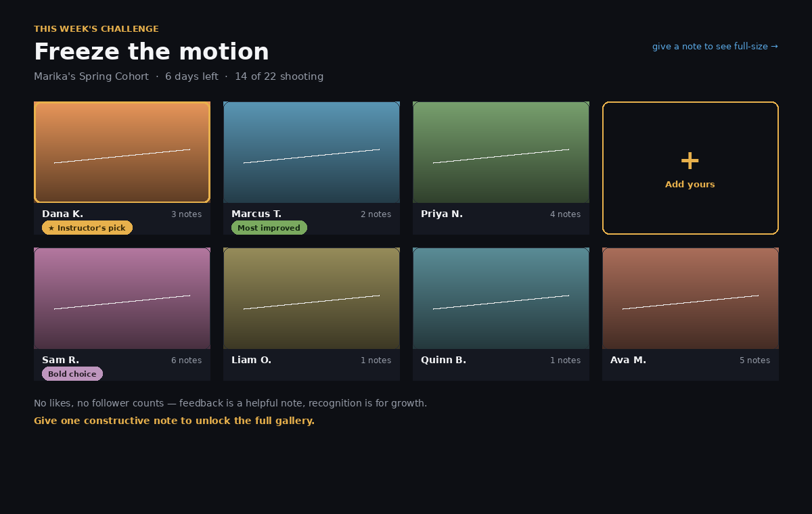This screenshot has width=812, height=514.
Task: Click the "Marika's Spring Cohort" text
Action: 91,76
